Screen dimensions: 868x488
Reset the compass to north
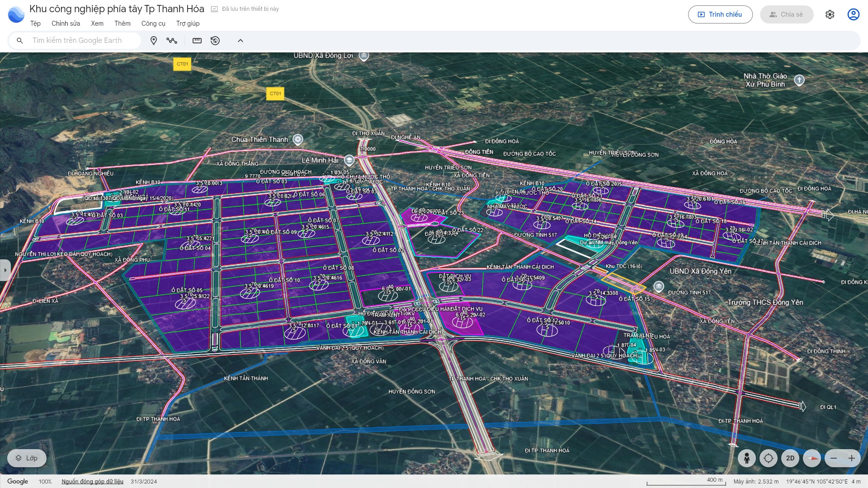(x=812, y=458)
